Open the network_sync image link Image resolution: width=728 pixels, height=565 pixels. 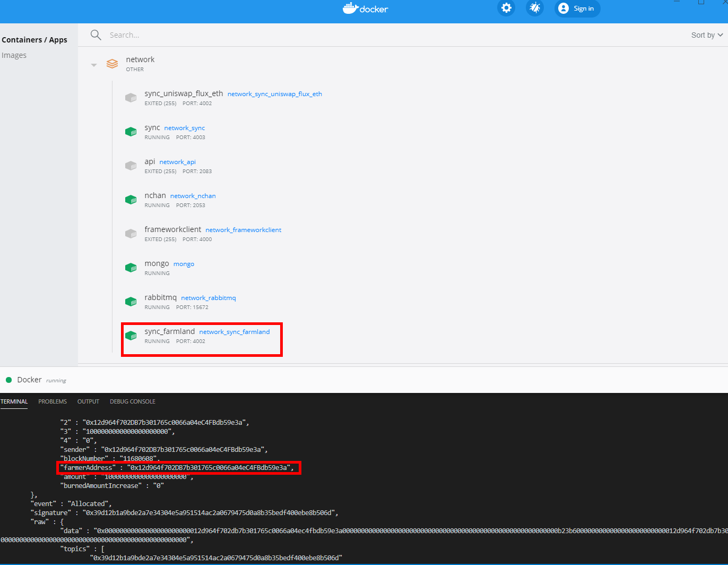pos(185,128)
